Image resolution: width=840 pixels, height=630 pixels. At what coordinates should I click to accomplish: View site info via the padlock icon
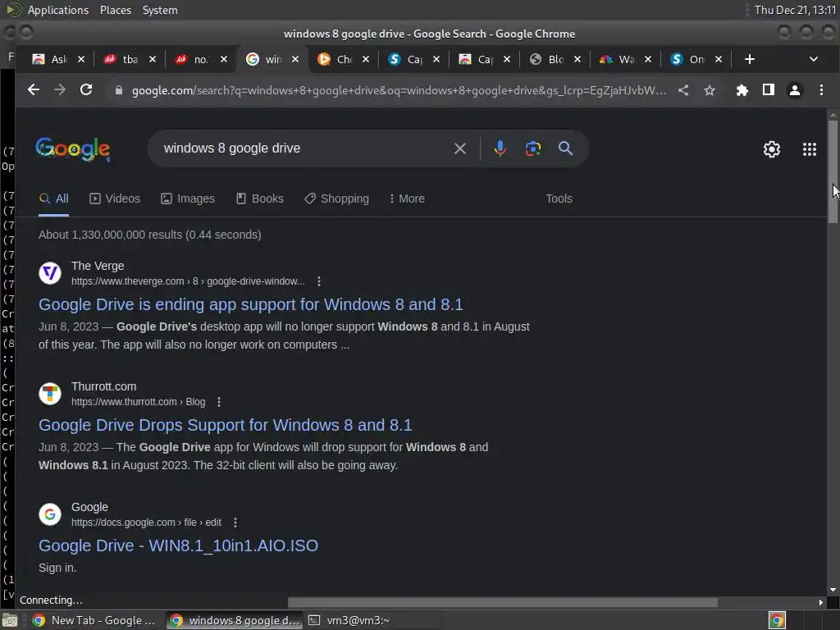click(119, 90)
